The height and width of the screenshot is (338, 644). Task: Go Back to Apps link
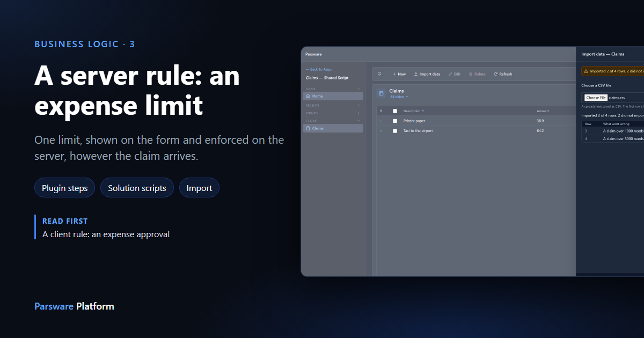point(319,69)
